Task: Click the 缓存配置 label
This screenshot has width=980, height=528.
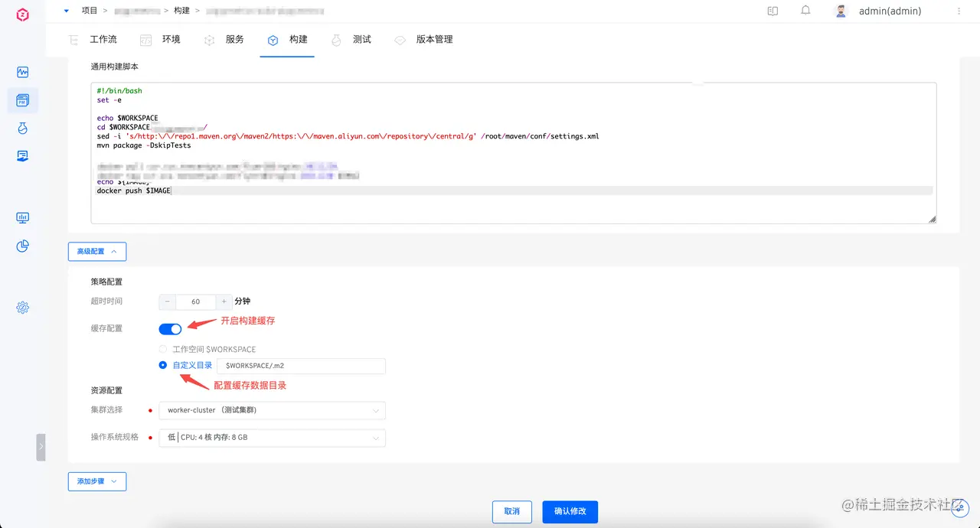Action: tap(106, 328)
